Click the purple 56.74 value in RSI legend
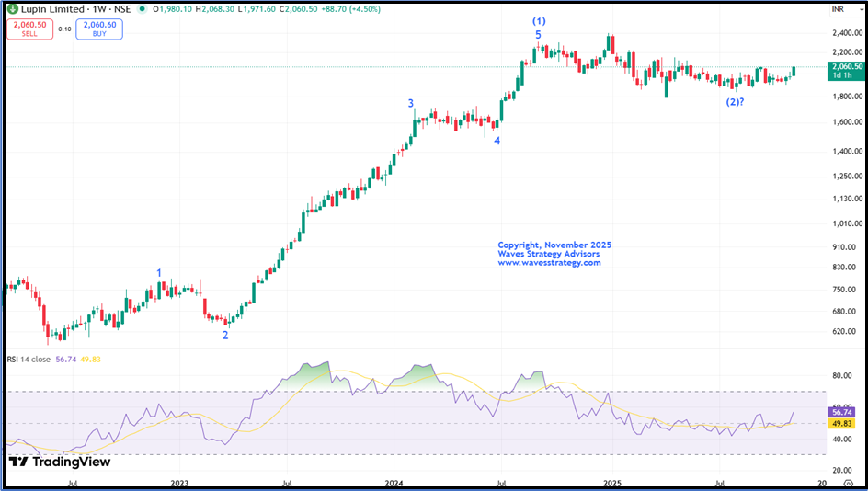This screenshot has width=868, height=491. (x=65, y=360)
